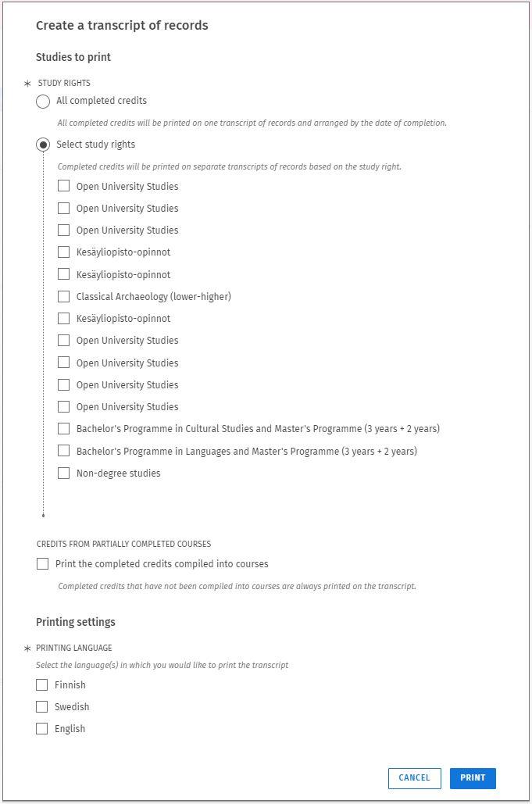Check Finnish as printing language

(42, 684)
